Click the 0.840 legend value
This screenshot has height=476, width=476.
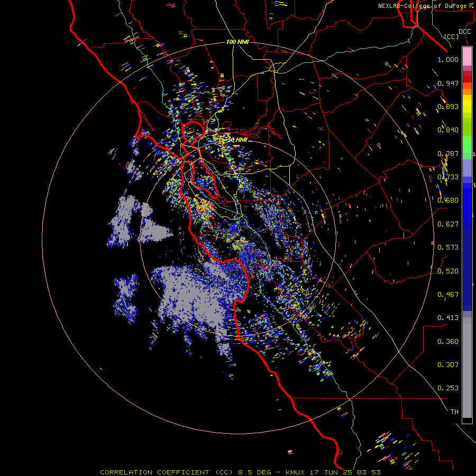coord(448,130)
